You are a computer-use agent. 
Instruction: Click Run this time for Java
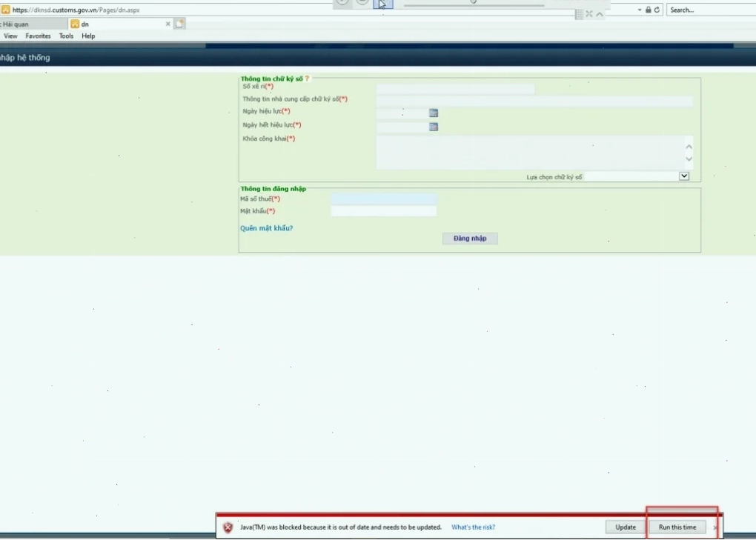click(677, 527)
